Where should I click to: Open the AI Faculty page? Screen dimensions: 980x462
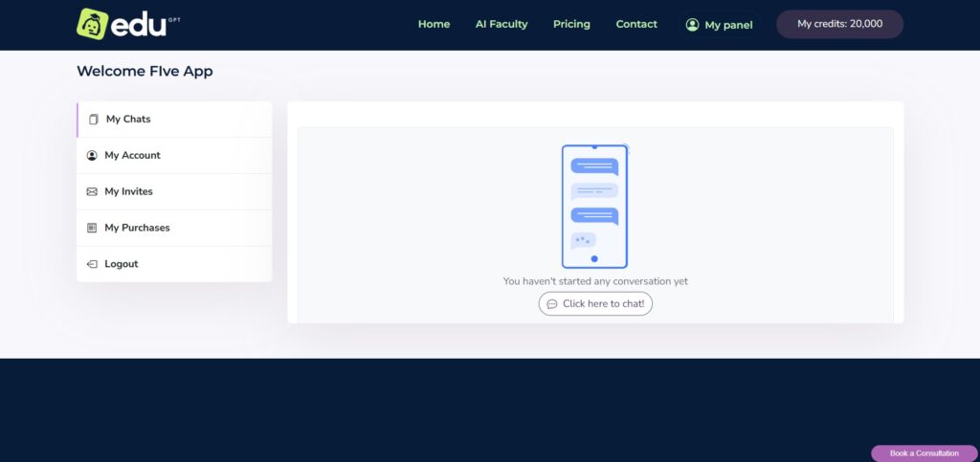[501, 24]
